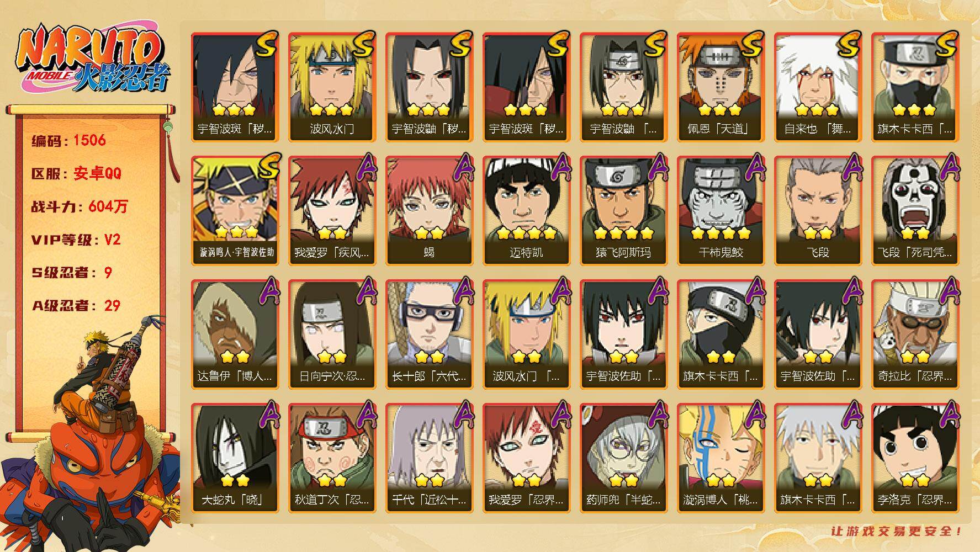Click the S rank badge on 波风水门 card

pos(363,44)
